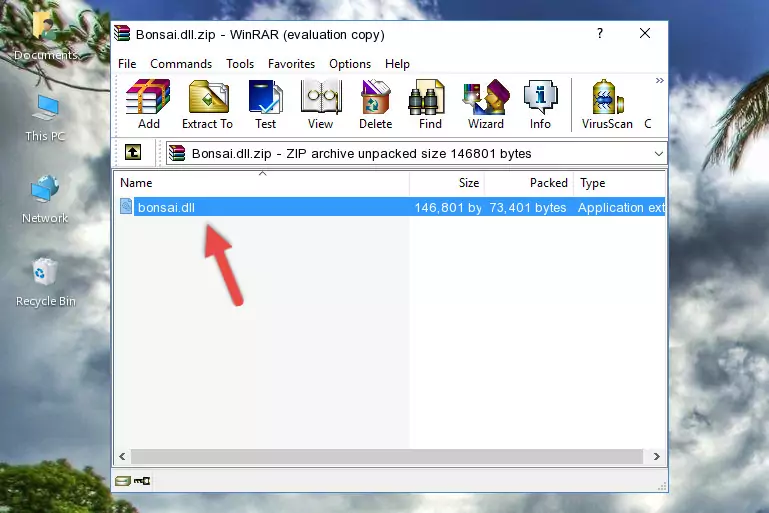Select the This PC desktop icon
The width and height of the screenshot is (769, 513).
[45, 118]
